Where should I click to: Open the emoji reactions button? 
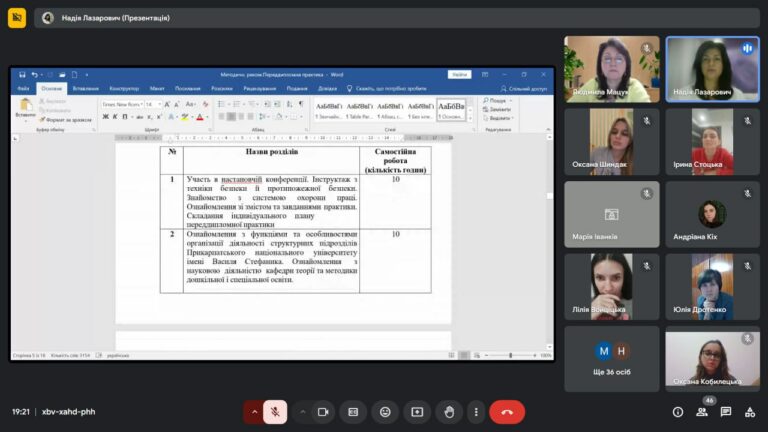(x=385, y=412)
